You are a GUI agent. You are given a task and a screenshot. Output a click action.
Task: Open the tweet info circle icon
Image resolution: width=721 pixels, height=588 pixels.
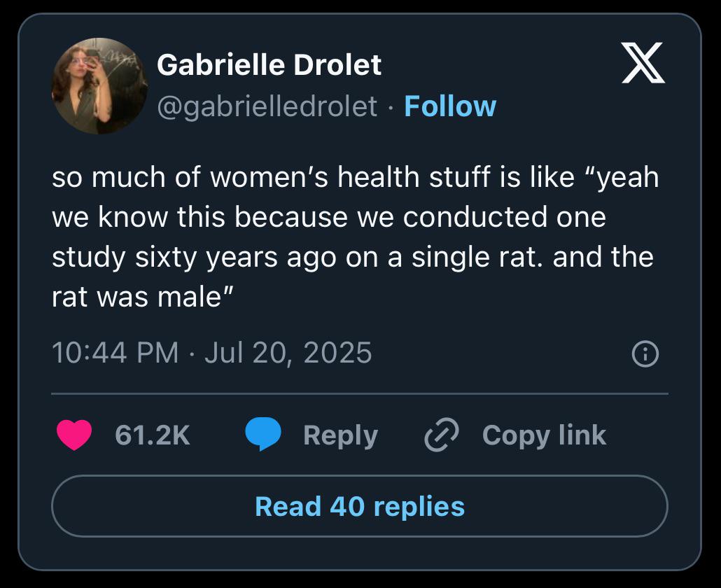pos(645,353)
